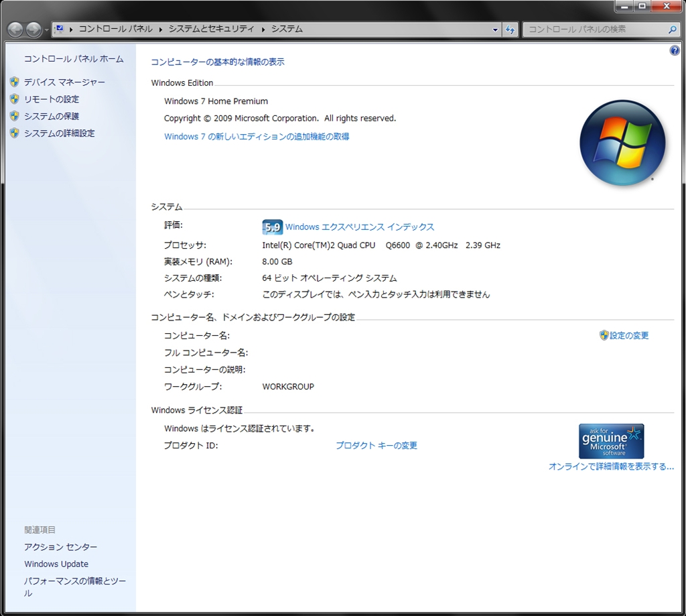Click the refresh button by address bar
The height and width of the screenshot is (616, 686).
[x=510, y=29]
